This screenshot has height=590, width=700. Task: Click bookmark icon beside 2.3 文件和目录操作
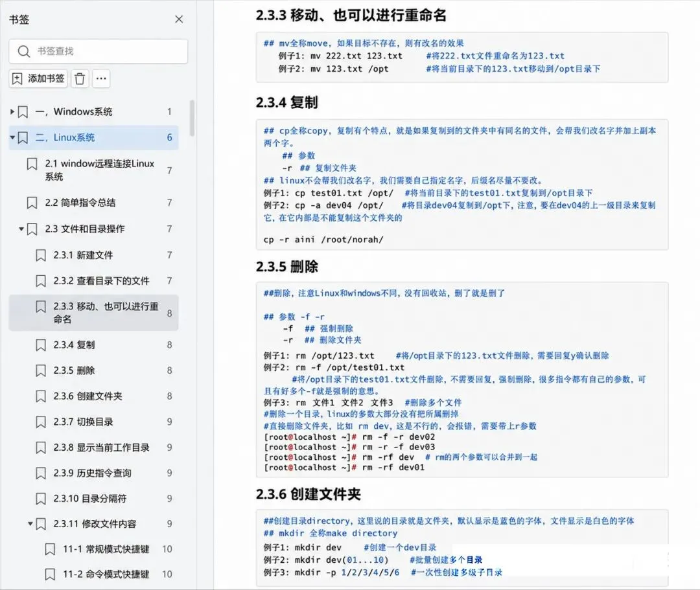coord(32,229)
